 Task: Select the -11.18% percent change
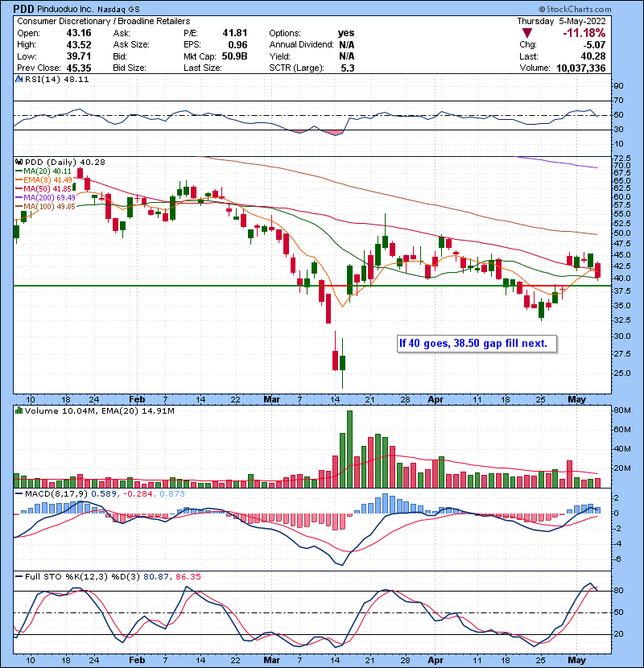(584, 33)
